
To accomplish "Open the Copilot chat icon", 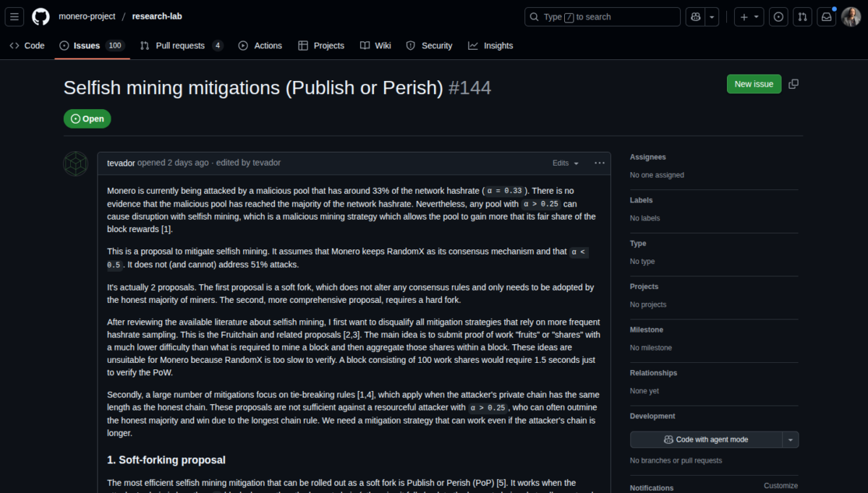I will (x=696, y=17).
